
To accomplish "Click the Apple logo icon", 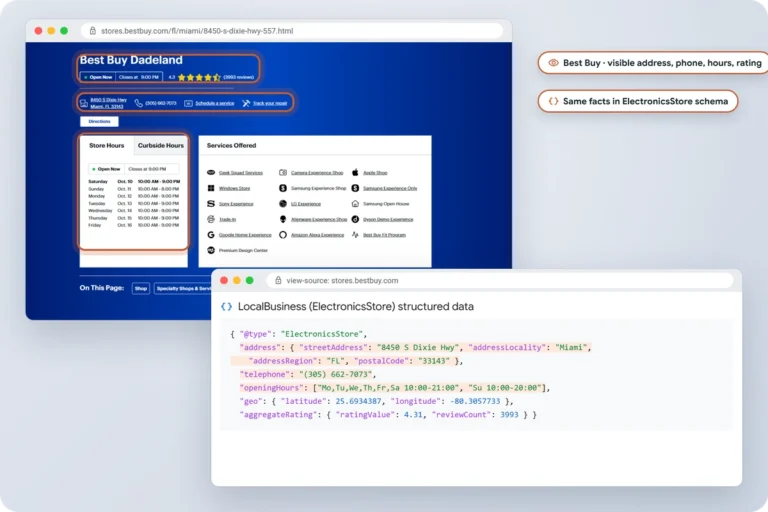I will (x=355, y=172).
